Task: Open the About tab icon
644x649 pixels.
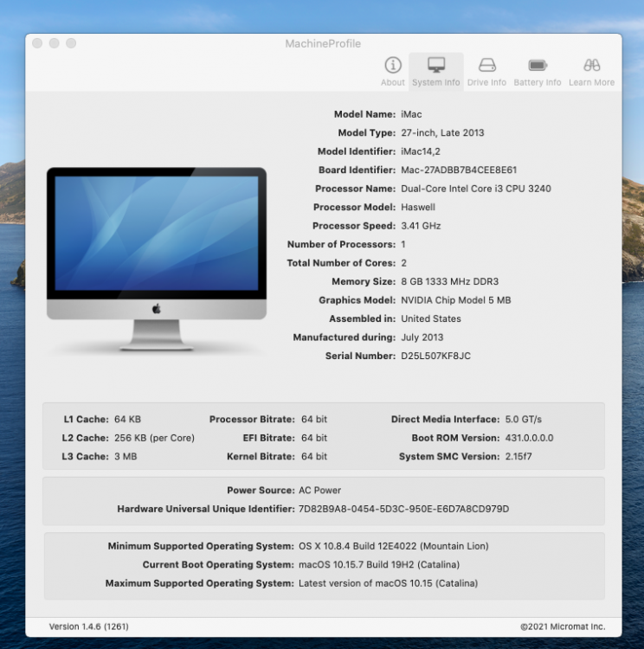Action: (393, 65)
